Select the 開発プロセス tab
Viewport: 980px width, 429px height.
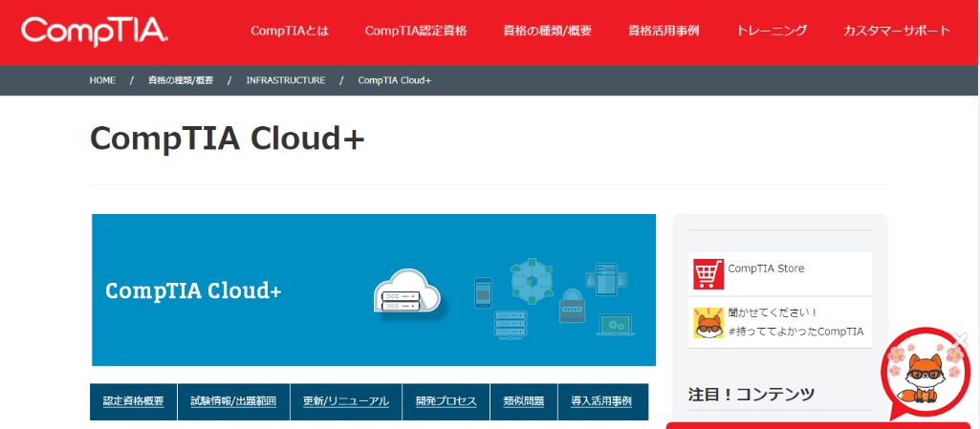pos(446,401)
